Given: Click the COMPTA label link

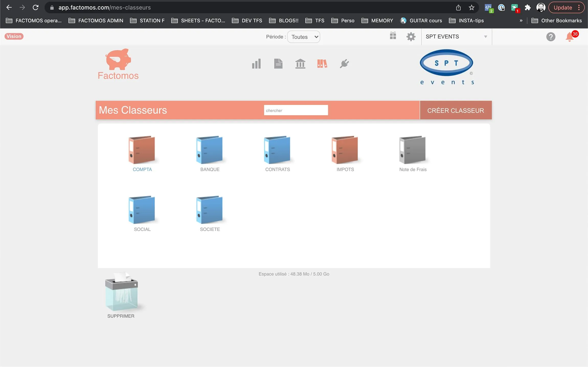Looking at the screenshot, I should pos(142,169).
